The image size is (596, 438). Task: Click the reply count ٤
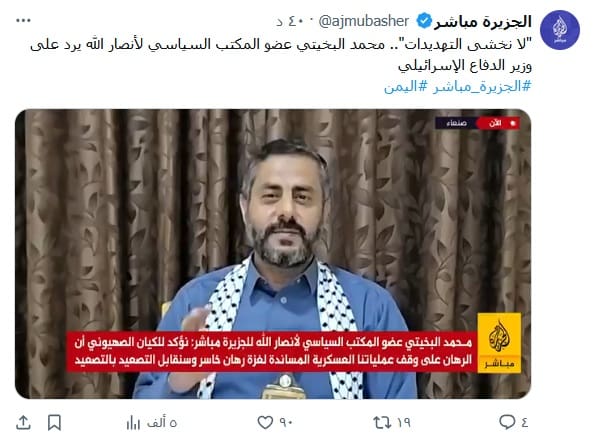(x=525, y=422)
